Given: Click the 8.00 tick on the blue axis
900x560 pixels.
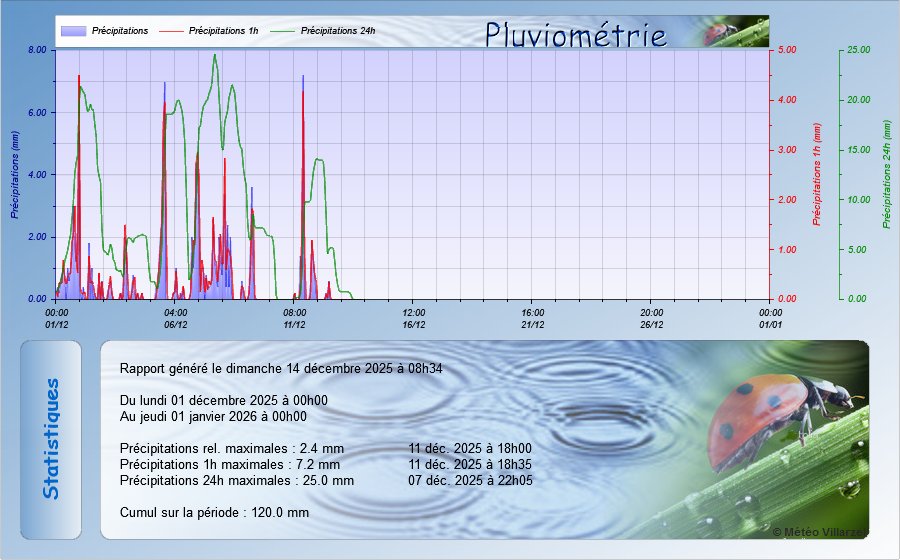Looking at the screenshot, I should 37,50.
